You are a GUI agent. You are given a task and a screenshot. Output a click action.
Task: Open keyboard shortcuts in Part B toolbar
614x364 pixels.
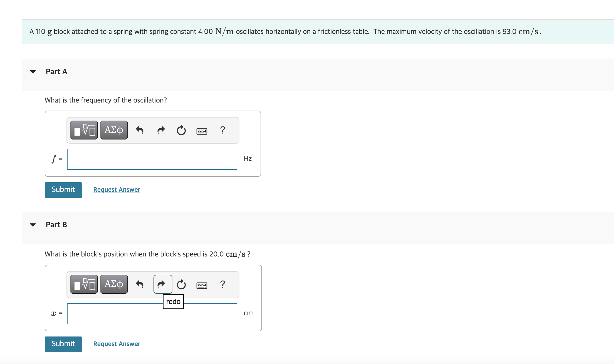tap(202, 285)
